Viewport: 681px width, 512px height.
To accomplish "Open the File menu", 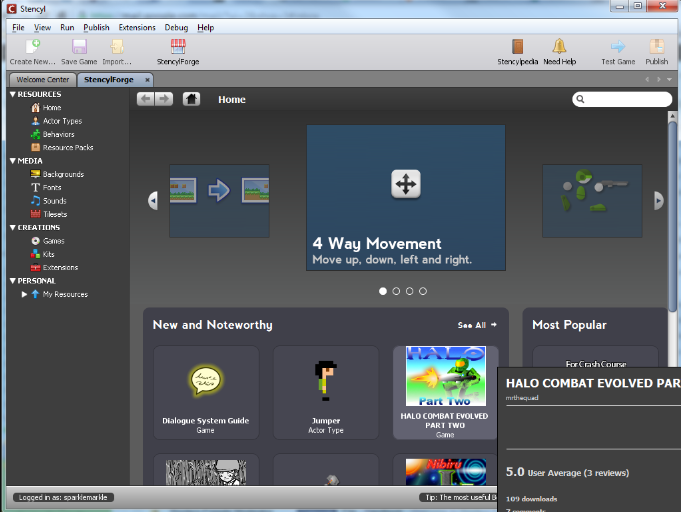I will click(x=18, y=27).
